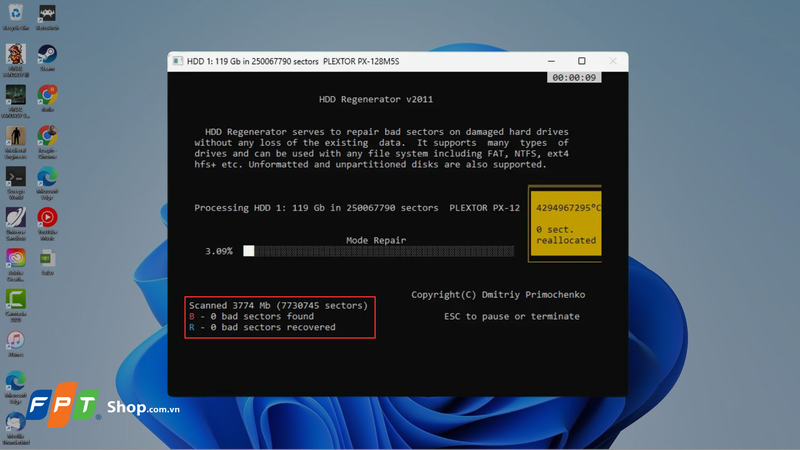The height and width of the screenshot is (450, 800).
Task: Maximize the HDD Regenerator window
Action: tap(582, 61)
